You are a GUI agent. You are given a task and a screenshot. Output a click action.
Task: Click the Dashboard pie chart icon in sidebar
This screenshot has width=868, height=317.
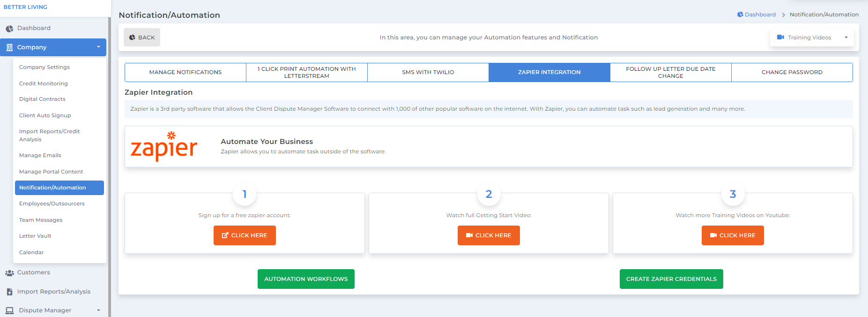coord(9,29)
